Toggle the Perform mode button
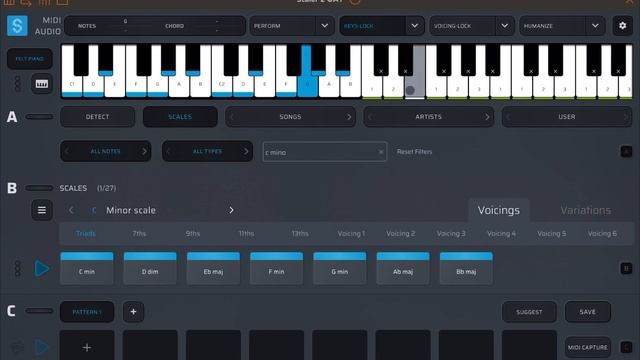Image resolution: width=640 pixels, height=360 pixels. click(282, 26)
